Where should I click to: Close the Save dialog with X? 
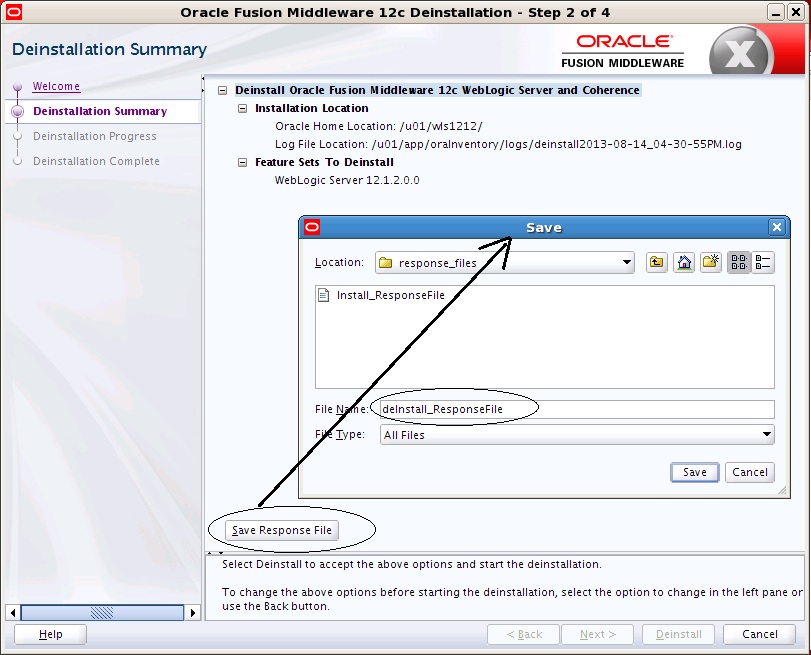coord(777,227)
